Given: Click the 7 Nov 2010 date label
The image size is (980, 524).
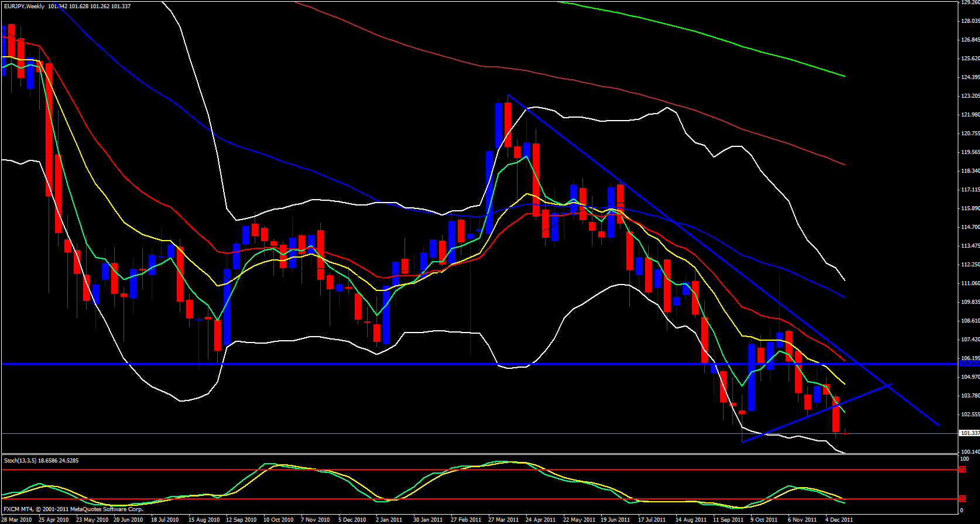Looking at the screenshot, I should point(316,520).
